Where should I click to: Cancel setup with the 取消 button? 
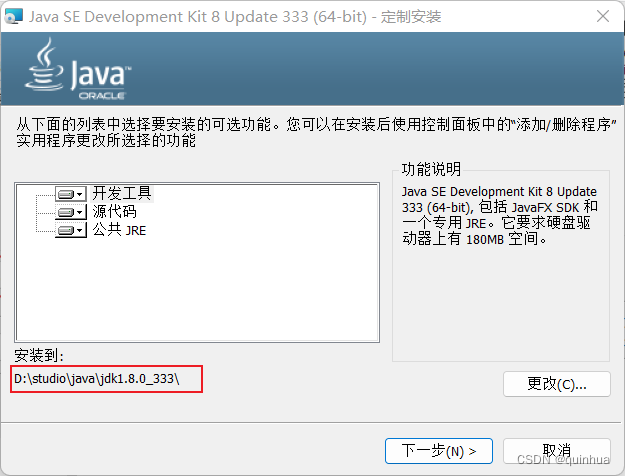pyautogui.click(x=556, y=451)
